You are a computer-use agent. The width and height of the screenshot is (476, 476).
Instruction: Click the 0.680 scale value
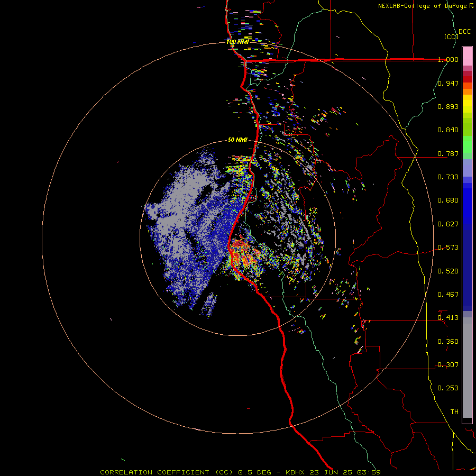coord(448,200)
